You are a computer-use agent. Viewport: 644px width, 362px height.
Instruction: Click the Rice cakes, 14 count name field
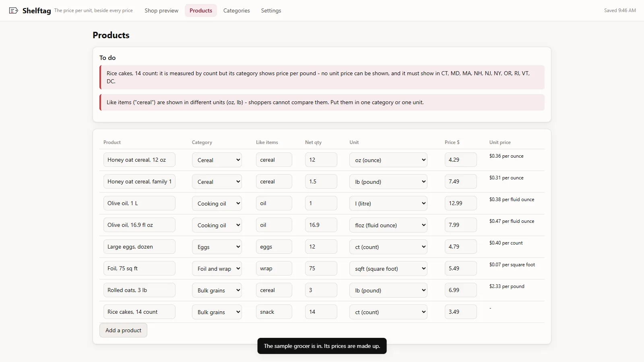click(x=139, y=312)
